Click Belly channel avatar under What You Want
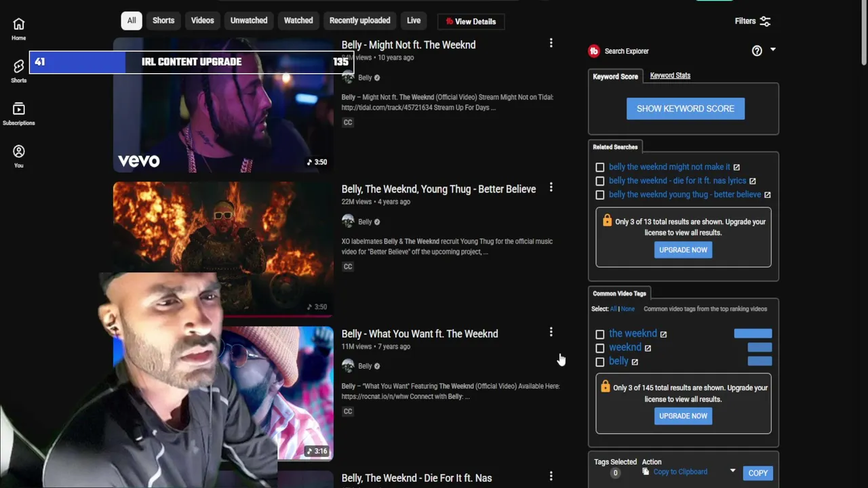Screen dimensions: 868x488 tap(348, 365)
